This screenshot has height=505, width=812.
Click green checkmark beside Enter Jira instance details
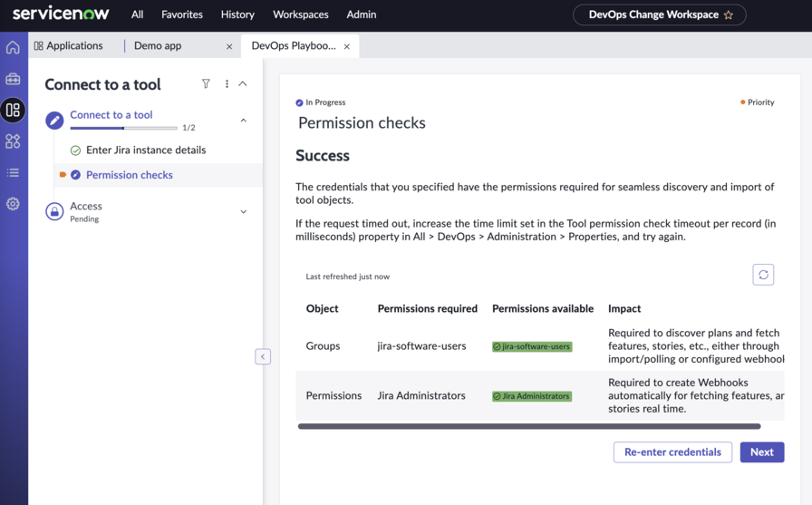(x=75, y=151)
